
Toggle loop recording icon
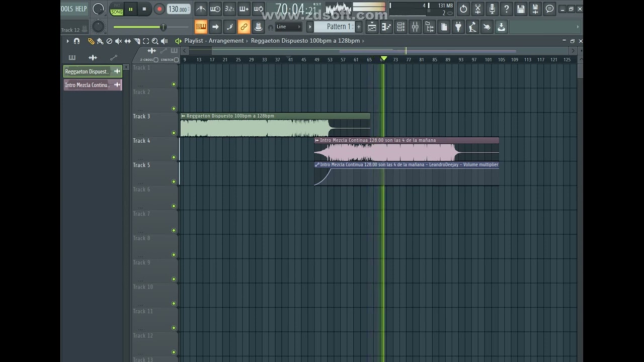(x=259, y=9)
